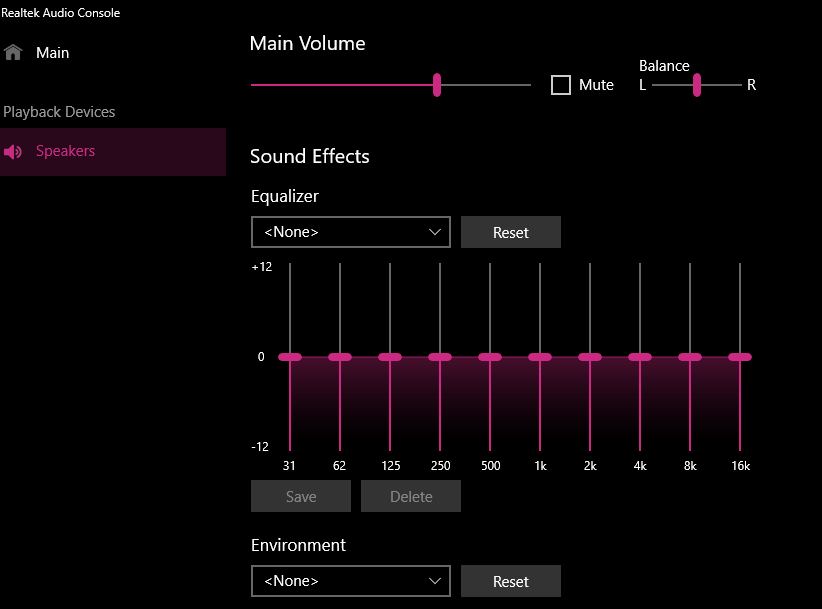Click the 1k equalizer slider handle
Screen dimensions: 822x609
[540, 357]
